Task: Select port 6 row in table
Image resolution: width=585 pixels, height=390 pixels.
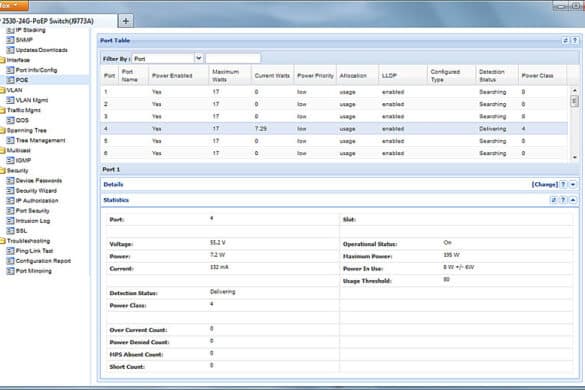Action: [334, 153]
